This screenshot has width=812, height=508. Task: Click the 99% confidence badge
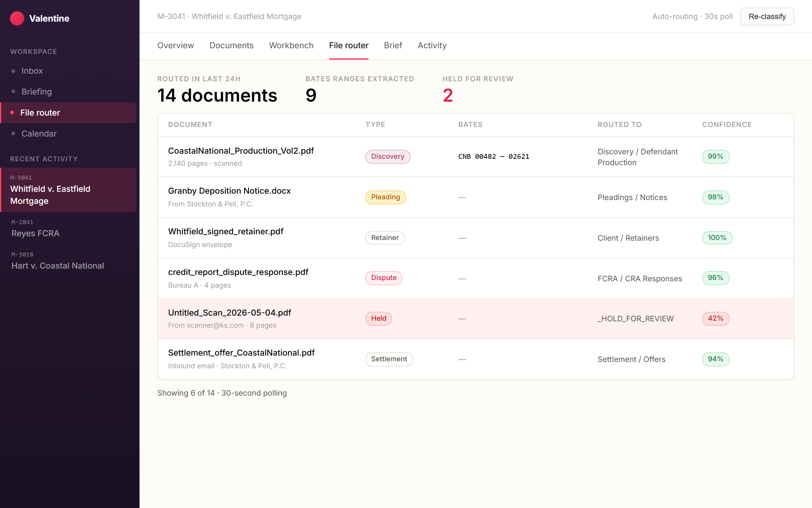pyautogui.click(x=715, y=157)
